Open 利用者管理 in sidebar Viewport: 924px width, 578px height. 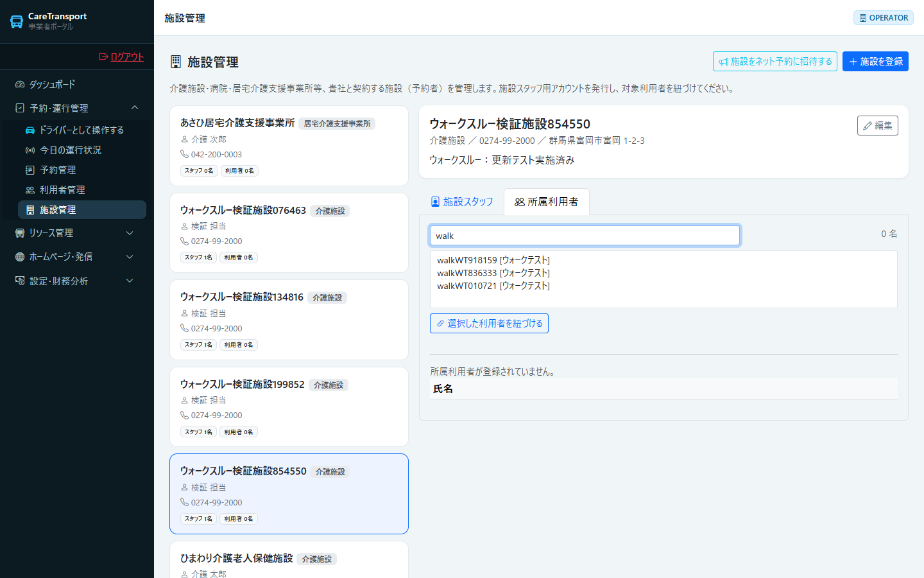(x=82, y=189)
